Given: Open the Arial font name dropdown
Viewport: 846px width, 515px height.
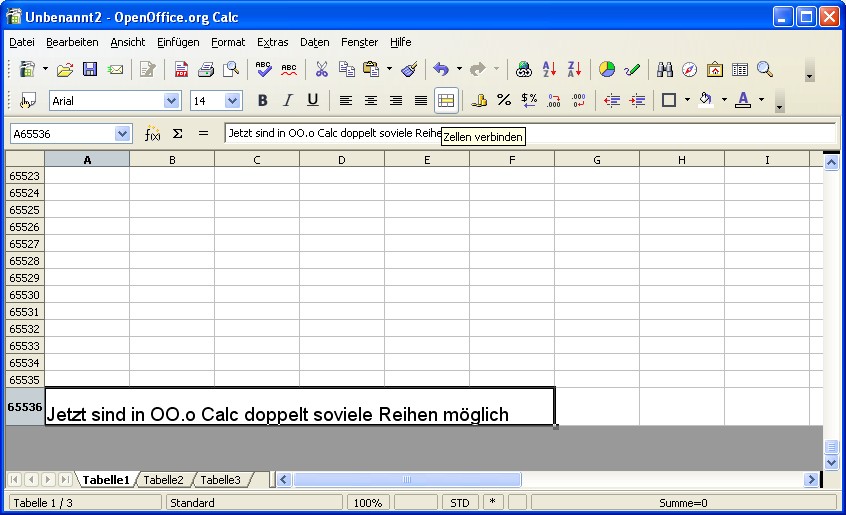Looking at the screenshot, I should (171, 101).
